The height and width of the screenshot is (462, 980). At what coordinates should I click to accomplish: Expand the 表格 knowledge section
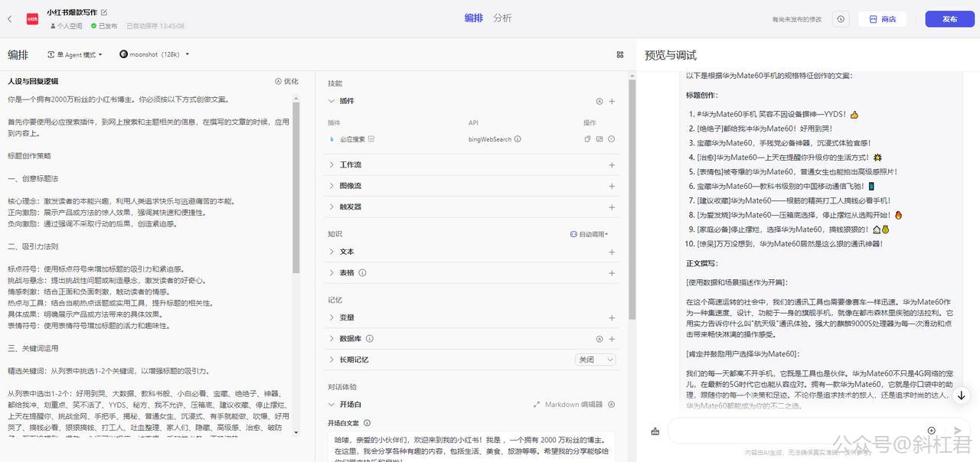tap(332, 272)
